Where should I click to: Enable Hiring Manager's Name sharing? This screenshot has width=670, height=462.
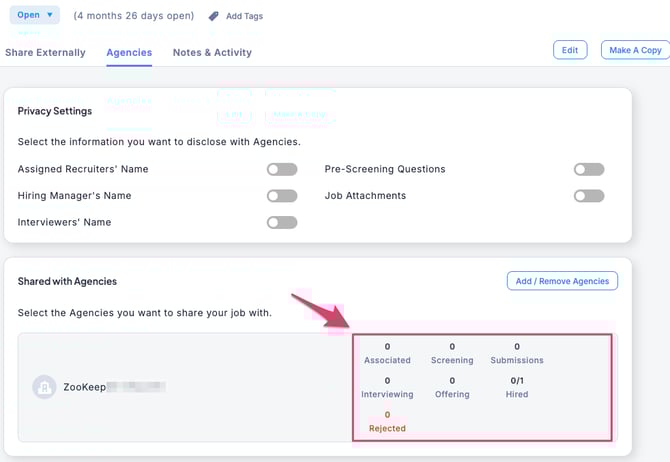[282, 196]
